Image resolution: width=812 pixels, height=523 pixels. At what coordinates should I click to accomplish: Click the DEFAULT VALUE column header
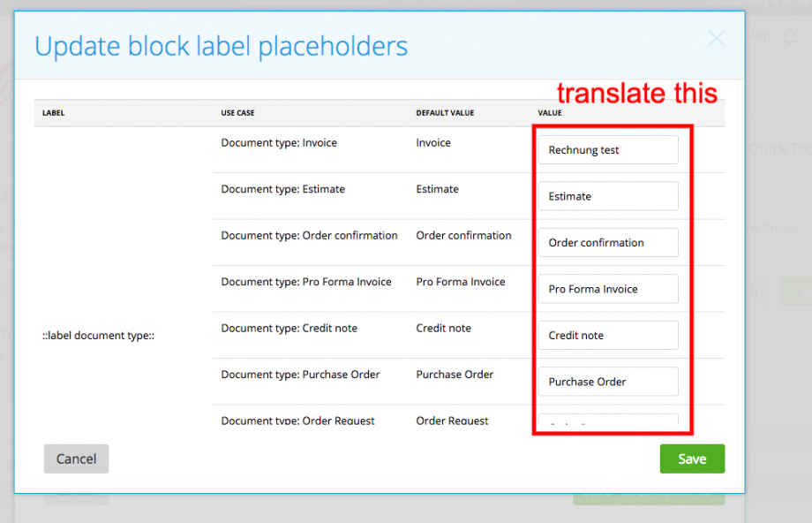pyautogui.click(x=444, y=112)
